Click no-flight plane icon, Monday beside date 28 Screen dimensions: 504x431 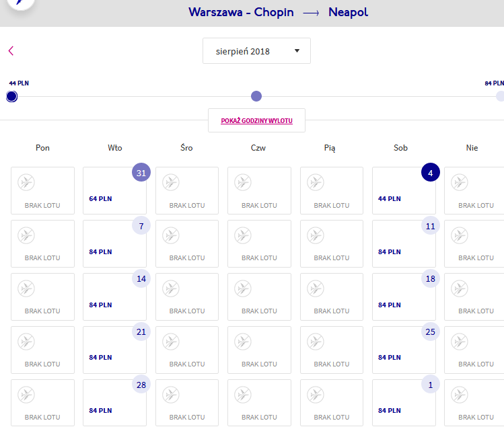(x=26, y=395)
